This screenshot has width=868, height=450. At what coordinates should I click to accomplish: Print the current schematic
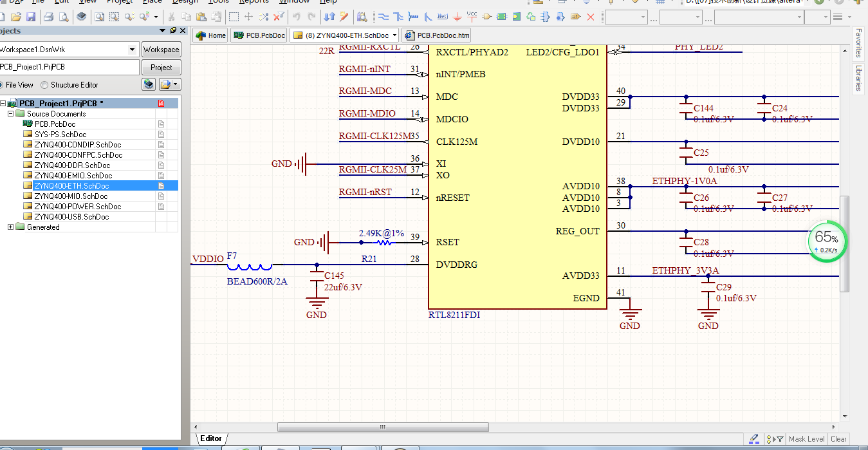(48, 17)
